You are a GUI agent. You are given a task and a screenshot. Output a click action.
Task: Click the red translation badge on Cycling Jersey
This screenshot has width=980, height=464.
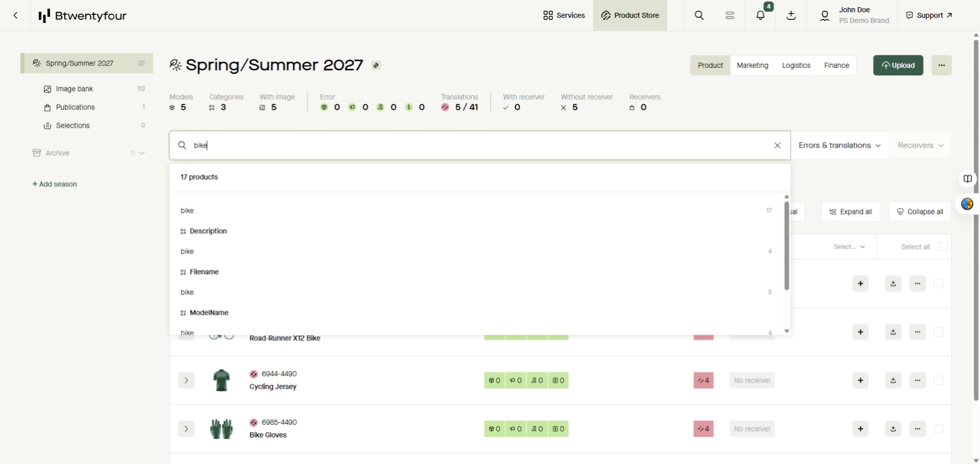coord(703,380)
